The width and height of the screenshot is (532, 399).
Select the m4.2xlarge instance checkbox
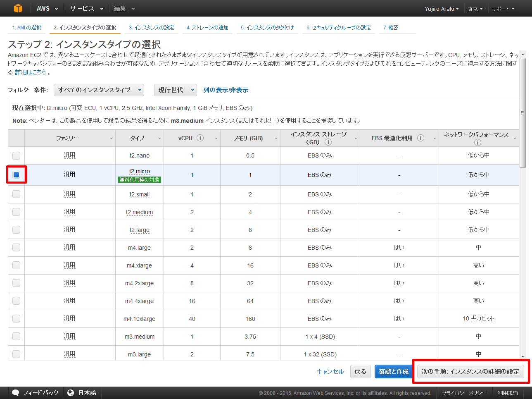(x=16, y=283)
